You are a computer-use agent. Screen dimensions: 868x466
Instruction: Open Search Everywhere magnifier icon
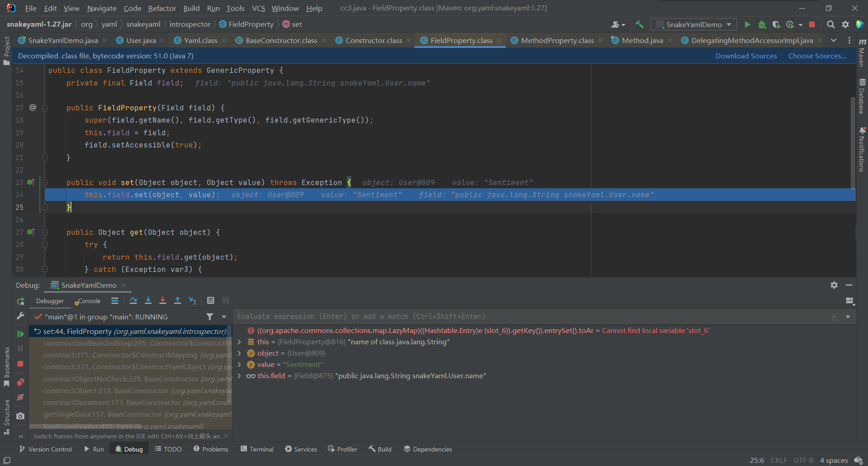click(x=830, y=24)
